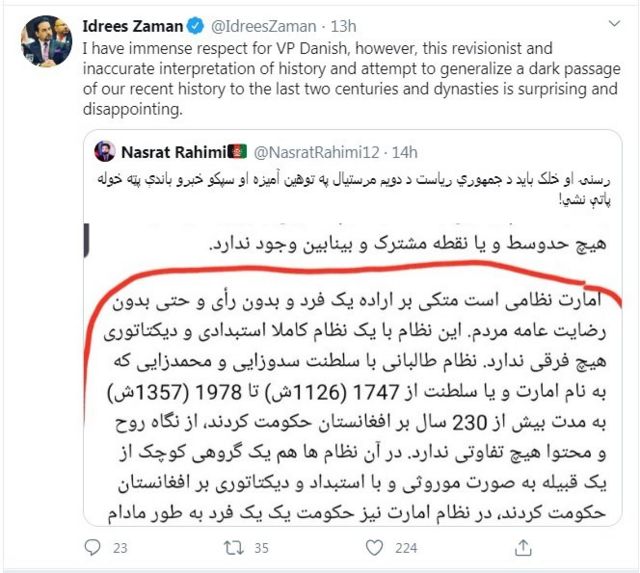
Task: Click the 35 retweets count
Action: [262, 548]
